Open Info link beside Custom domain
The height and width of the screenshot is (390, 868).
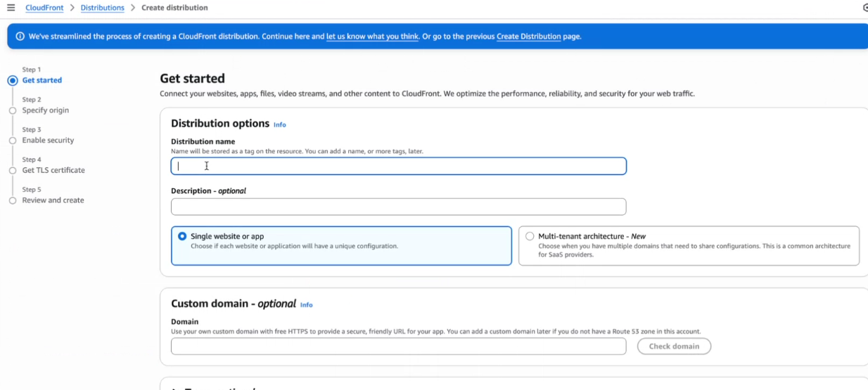point(307,305)
